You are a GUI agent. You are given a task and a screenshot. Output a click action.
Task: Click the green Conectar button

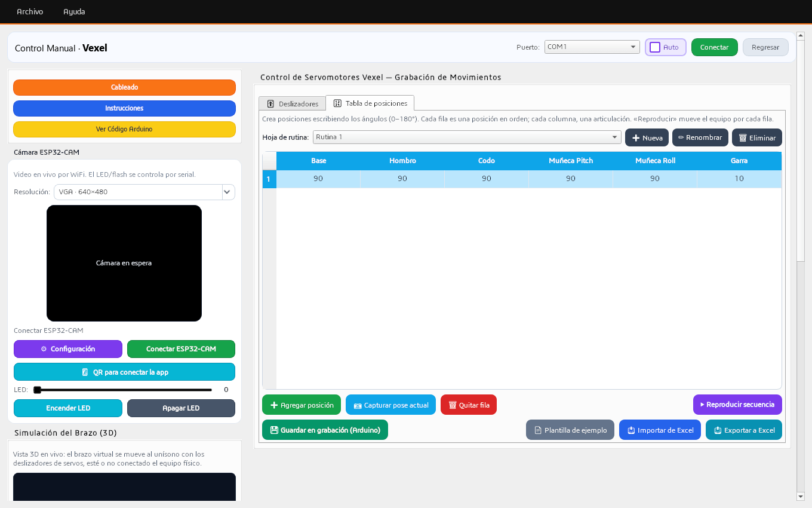(715, 47)
